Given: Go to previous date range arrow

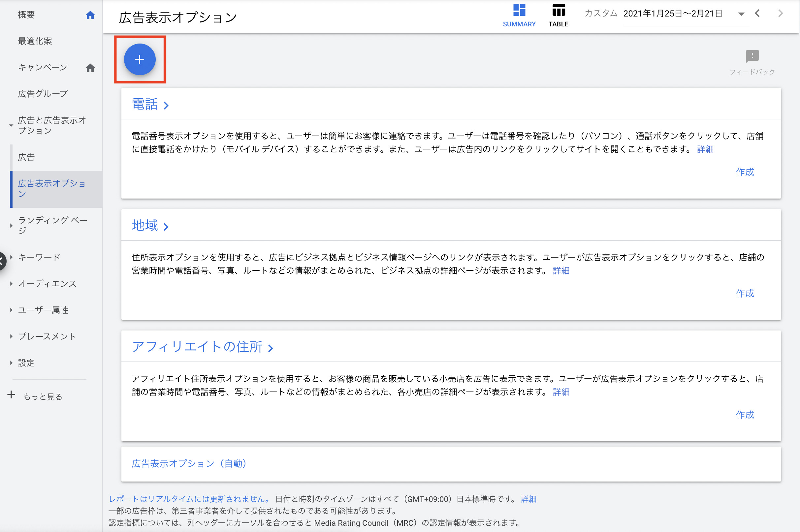Looking at the screenshot, I should tap(757, 14).
